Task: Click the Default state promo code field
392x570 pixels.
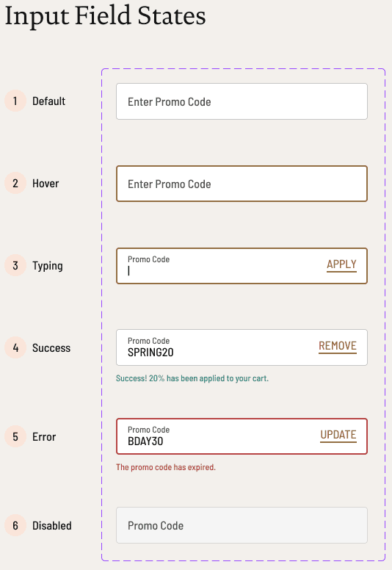Action: tap(242, 101)
